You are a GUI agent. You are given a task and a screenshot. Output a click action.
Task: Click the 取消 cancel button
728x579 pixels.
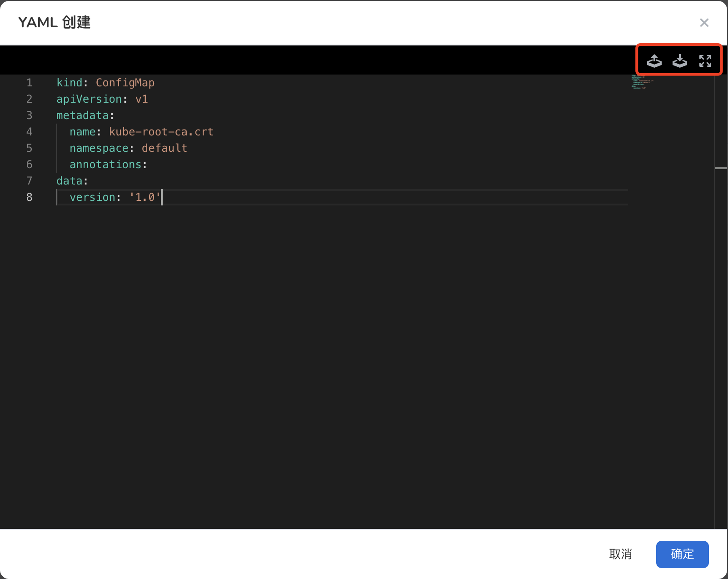coord(620,554)
